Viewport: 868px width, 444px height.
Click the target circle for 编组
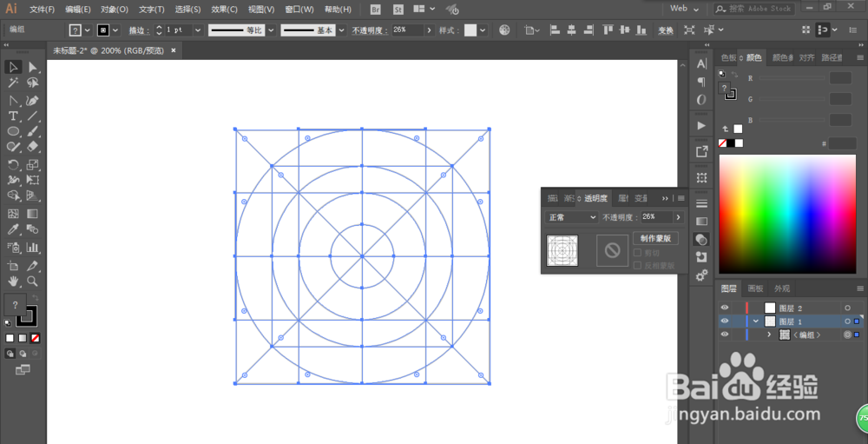pyautogui.click(x=847, y=335)
